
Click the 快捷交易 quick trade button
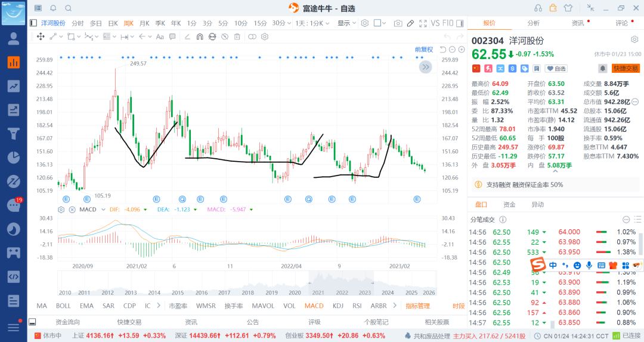pos(626,68)
